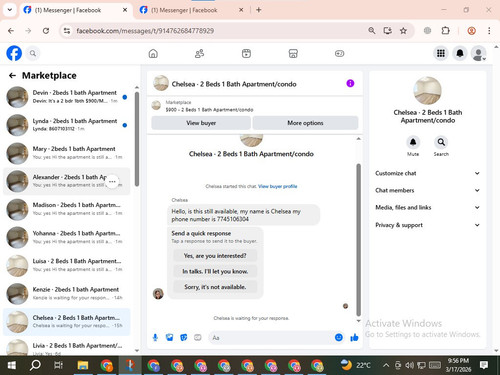Open Windows taskbar search
500x375 pixels.
coord(35,365)
